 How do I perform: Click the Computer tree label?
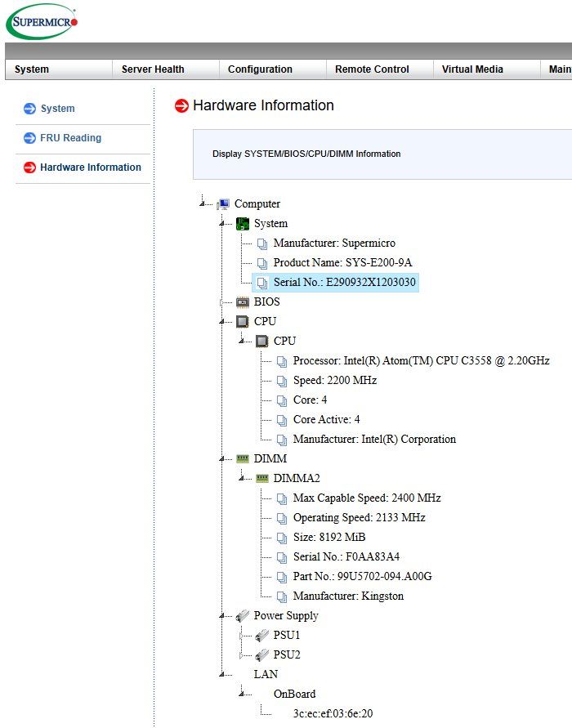(x=257, y=203)
